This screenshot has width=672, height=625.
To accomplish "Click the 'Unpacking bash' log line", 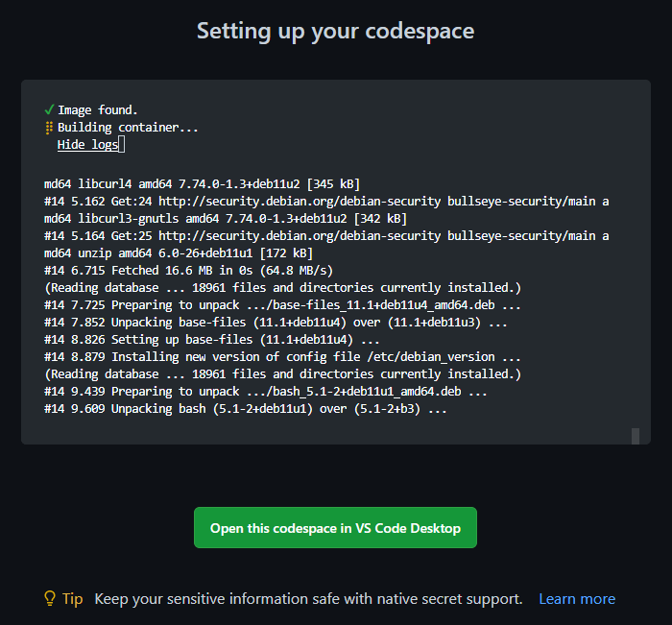I will (246, 409).
